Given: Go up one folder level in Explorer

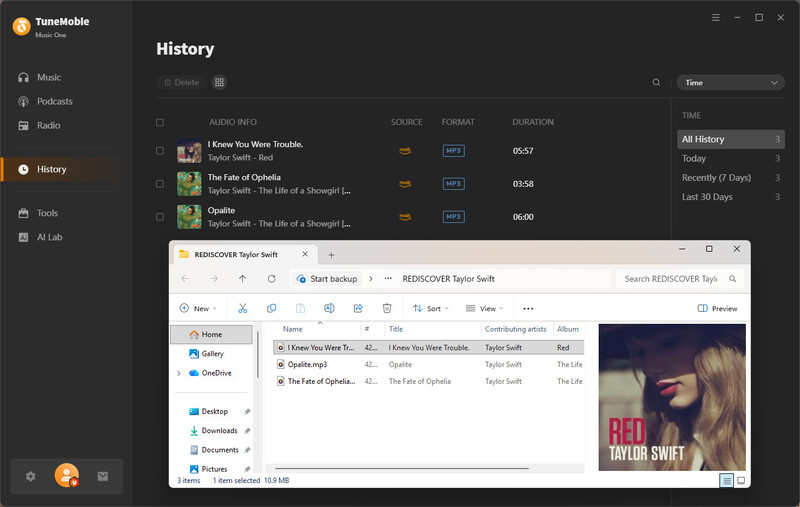Looking at the screenshot, I should (242, 279).
